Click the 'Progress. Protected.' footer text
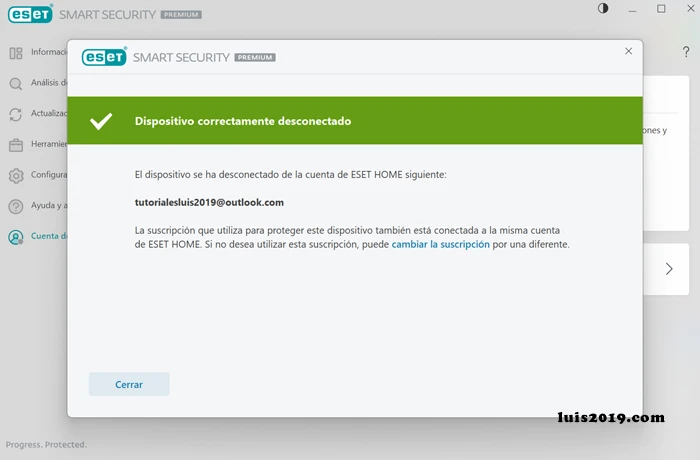 click(x=46, y=444)
